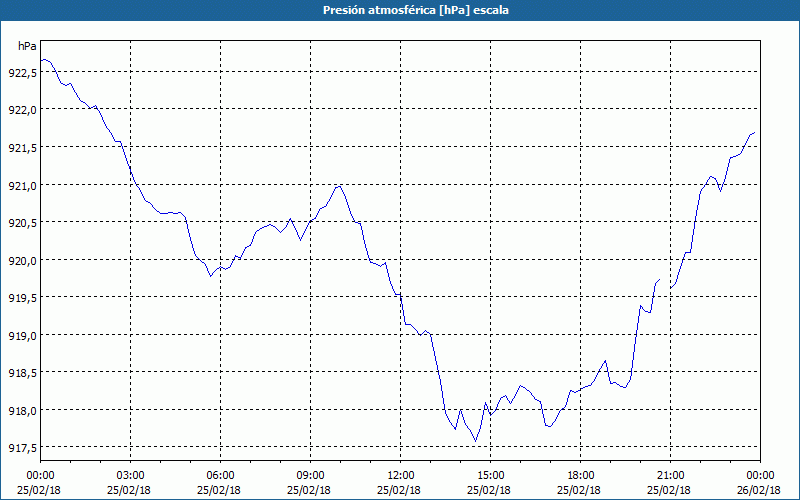Image resolution: width=800 pixels, height=500 pixels.
Task: Select the 921,5 y-axis value
Action: tap(22, 149)
